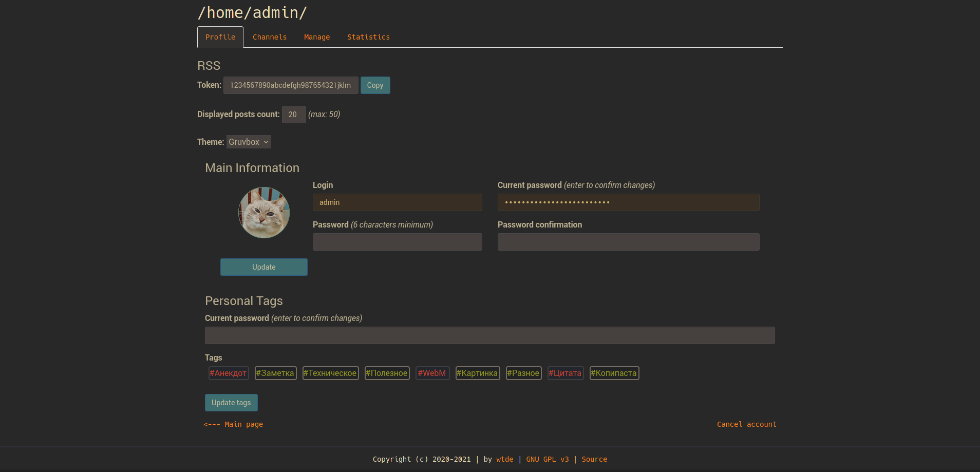Click the Cancel account link
Viewport: 980px width, 472px height.
coord(747,424)
